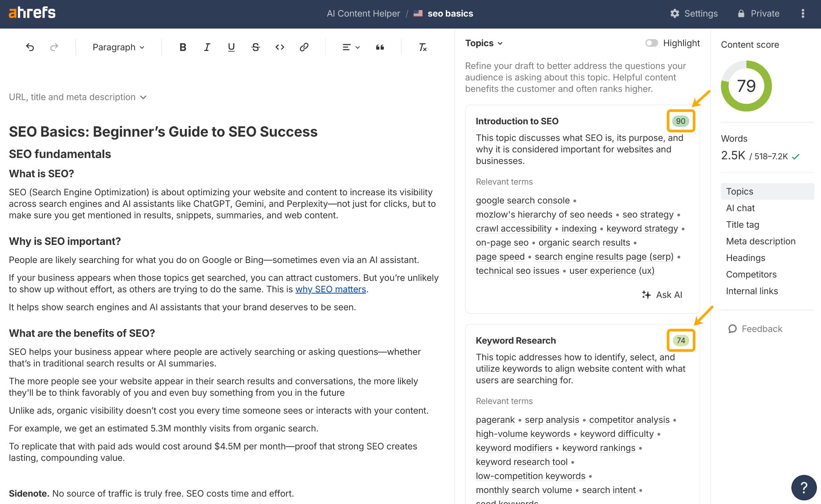Apply strikethrough formatting
821x504 pixels.
(x=255, y=47)
